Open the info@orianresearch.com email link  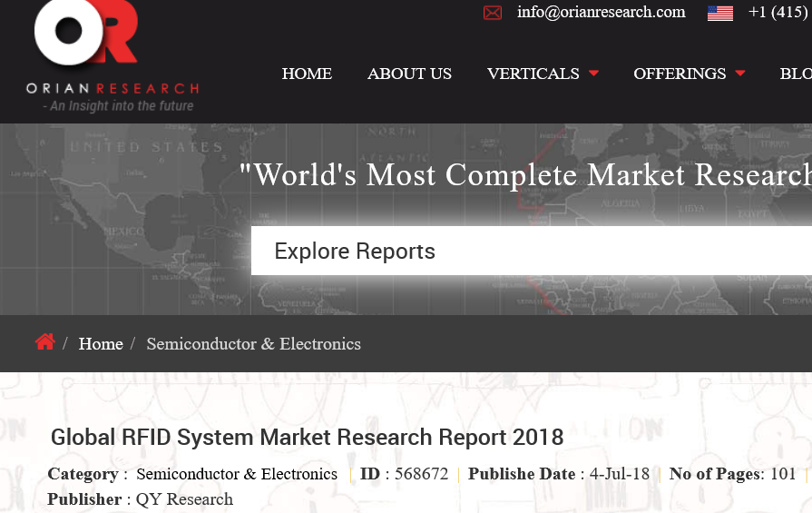pos(601,12)
